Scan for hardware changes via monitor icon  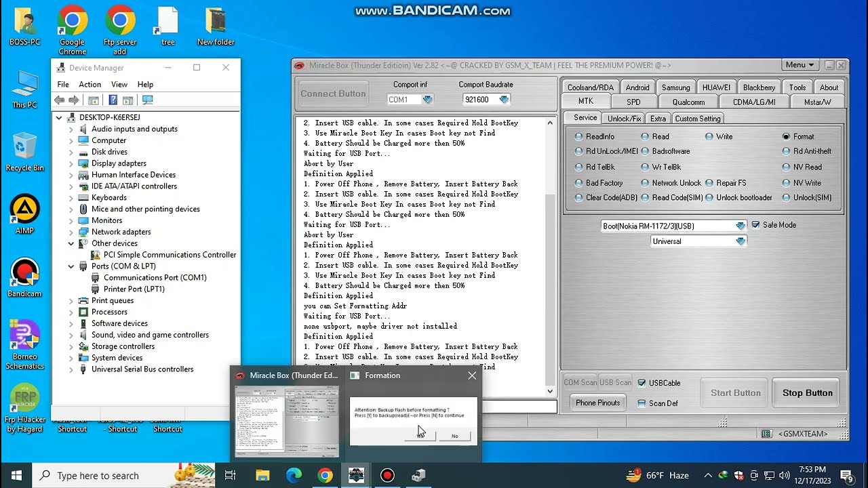[x=147, y=100]
